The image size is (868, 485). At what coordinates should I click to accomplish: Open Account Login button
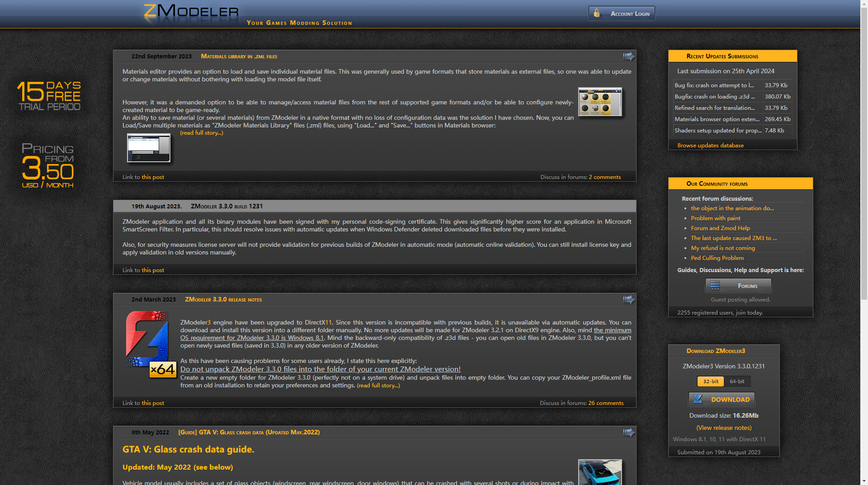[x=622, y=13]
